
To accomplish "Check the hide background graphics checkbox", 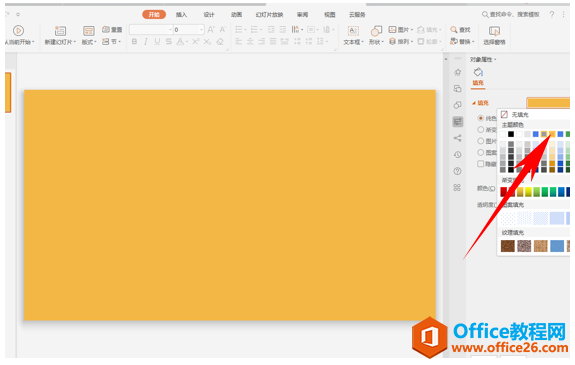I will click(x=481, y=164).
